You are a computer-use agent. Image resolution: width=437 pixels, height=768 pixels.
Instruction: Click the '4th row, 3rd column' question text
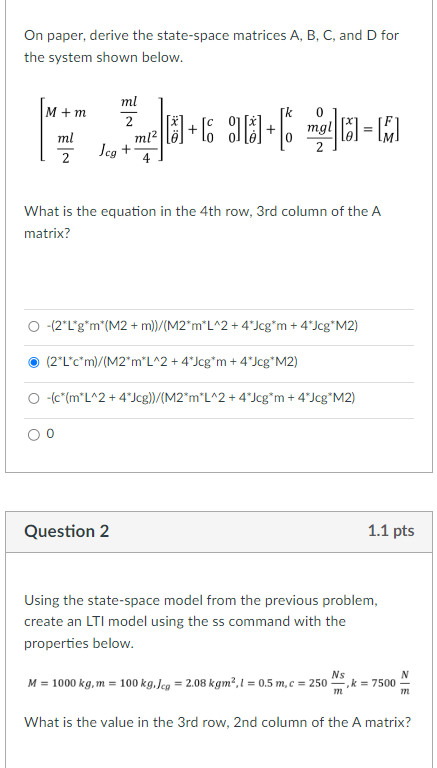coord(202,222)
